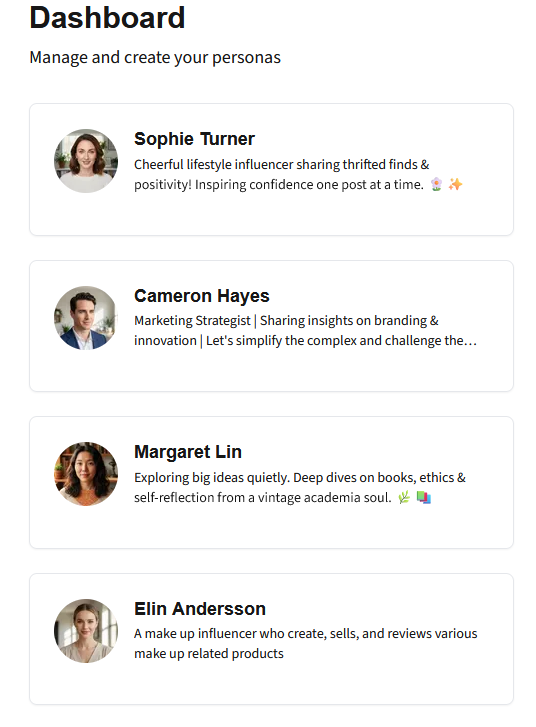Click Cameron Hayes's profile avatar
Viewport: 536px width, 727px height.
click(x=86, y=318)
